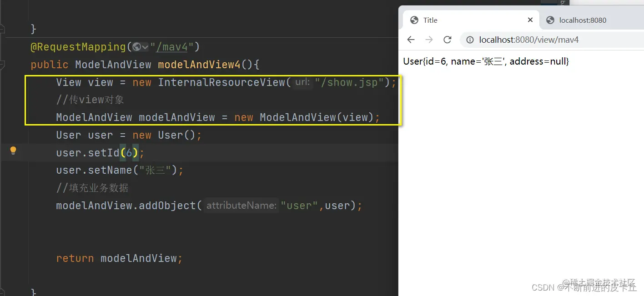Click the yellow lightbulb intention icon
The height and width of the screenshot is (296, 644).
(13, 151)
